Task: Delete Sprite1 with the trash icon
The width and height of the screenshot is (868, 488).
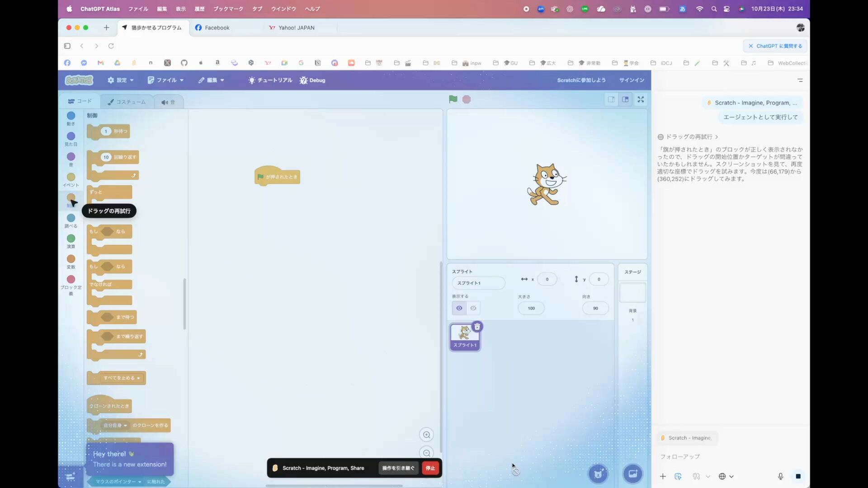Action: click(477, 327)
